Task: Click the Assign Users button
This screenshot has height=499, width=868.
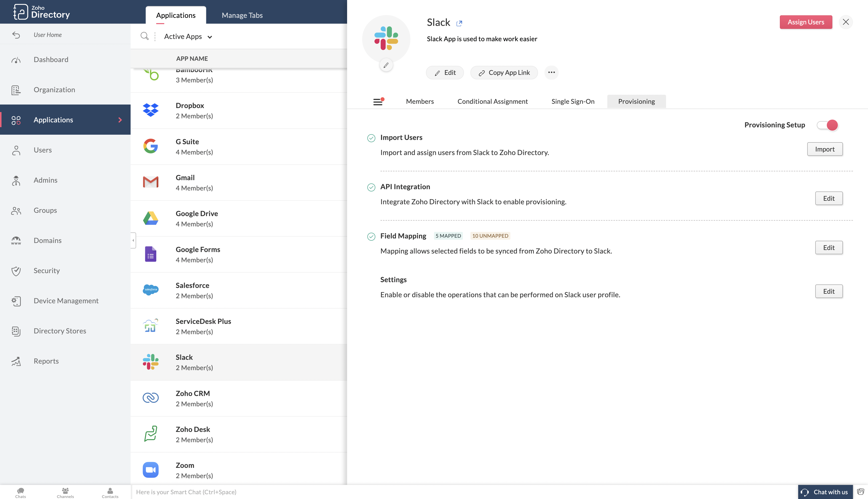Action: pos(806,22)
